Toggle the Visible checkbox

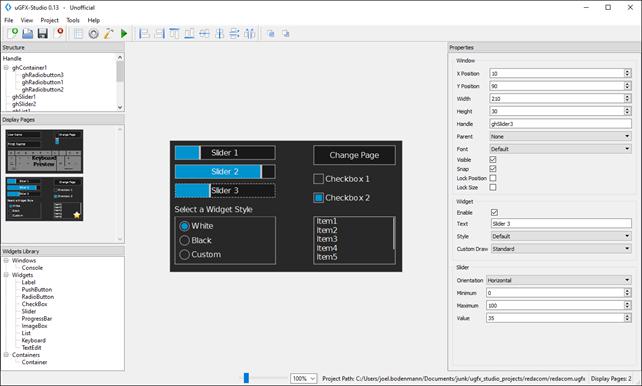[493, 160]
